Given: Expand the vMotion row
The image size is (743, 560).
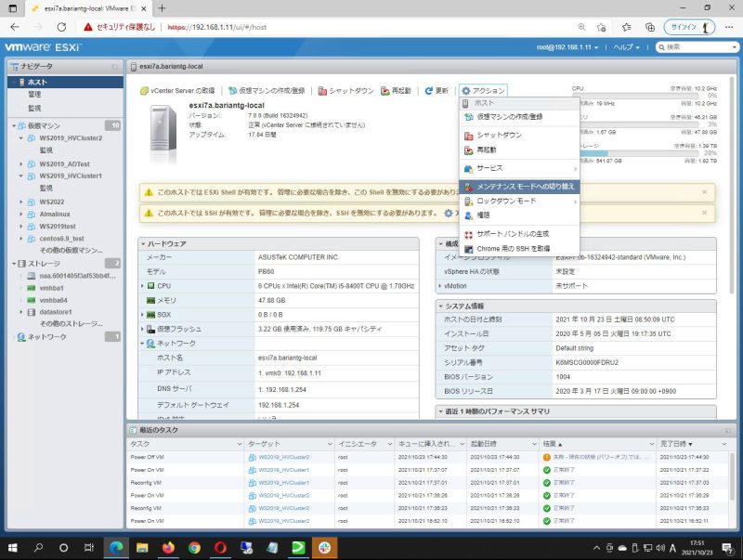Looking at the screenshot, I should (440, 286).
